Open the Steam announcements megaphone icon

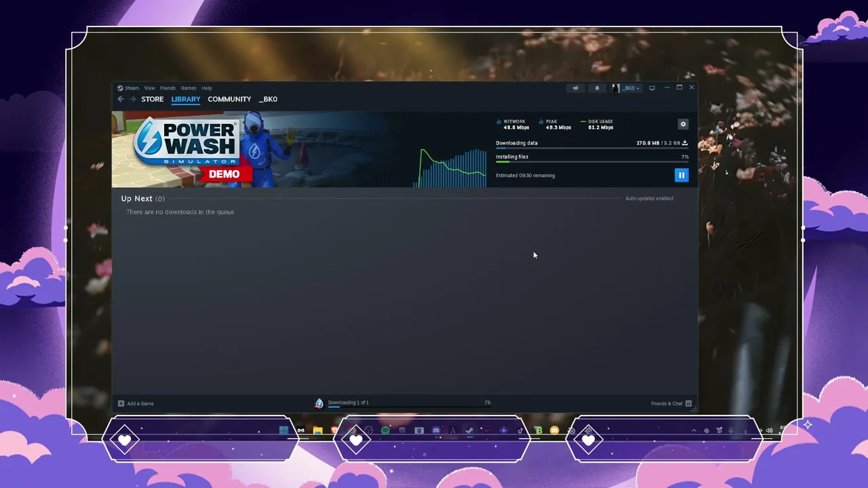(575, 88)
